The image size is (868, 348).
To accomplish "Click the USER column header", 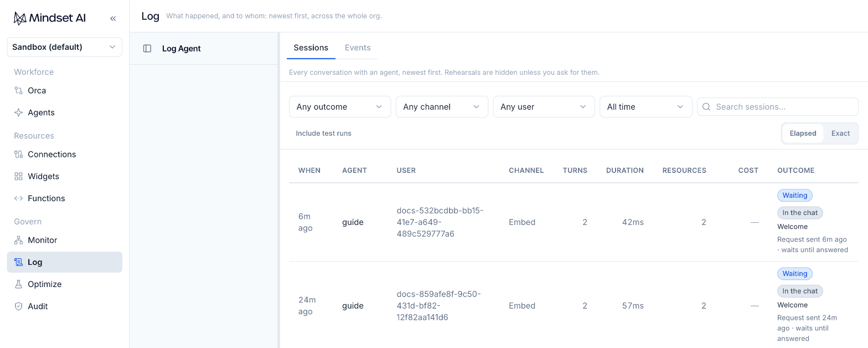I will (x=406, y=171).
